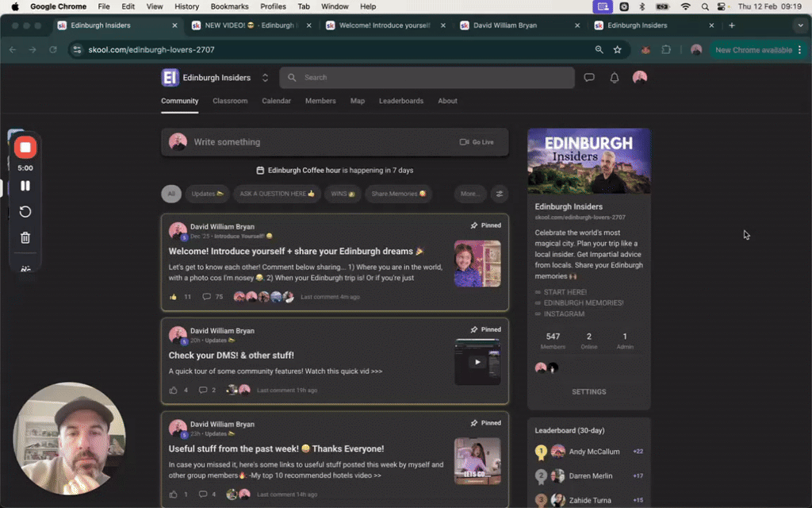
Task: Open Check your DMS! & other stuff! title
Action: coord(231,356)
